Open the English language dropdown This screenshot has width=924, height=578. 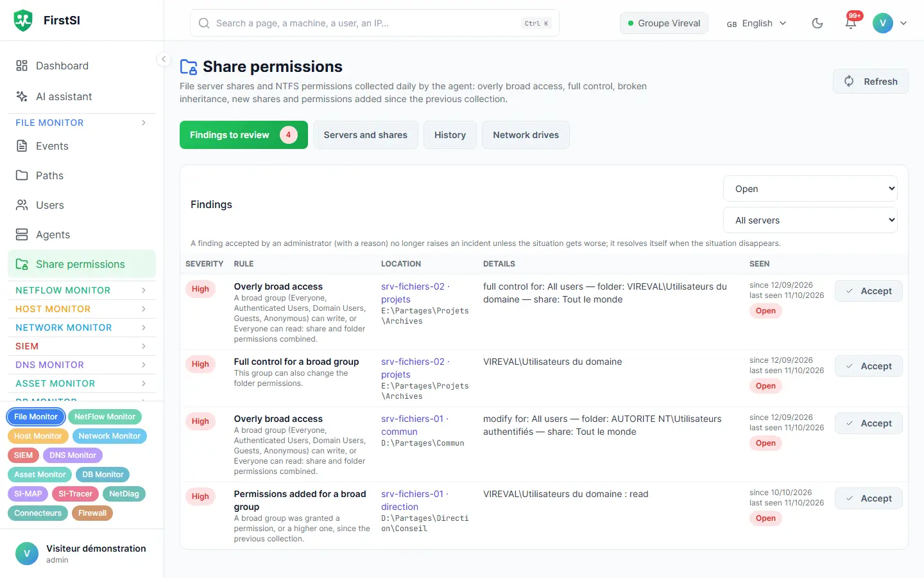point(757,23)
